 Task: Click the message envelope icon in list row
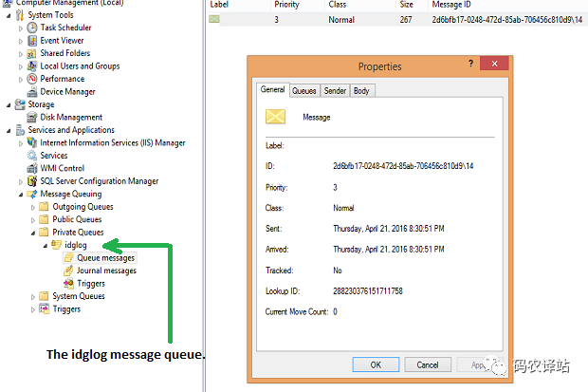(214, 19)
